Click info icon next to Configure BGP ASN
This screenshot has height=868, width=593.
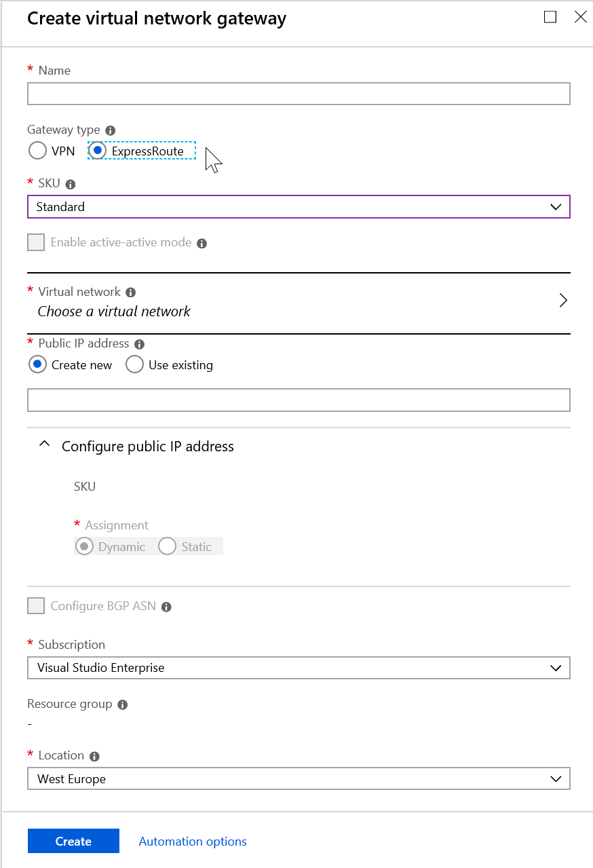(x=166, y=607)
